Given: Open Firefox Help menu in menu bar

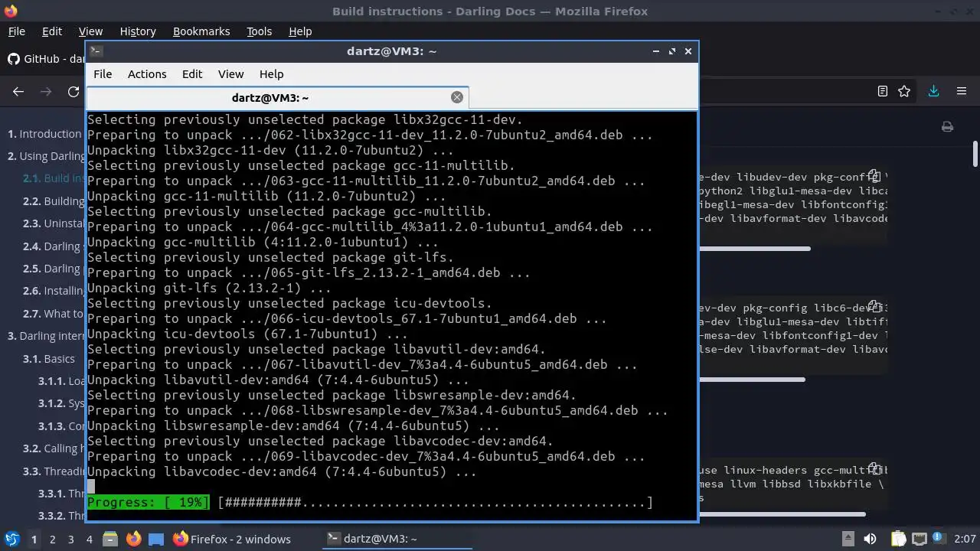Looking at the screenshot, I should coord(300,31).
